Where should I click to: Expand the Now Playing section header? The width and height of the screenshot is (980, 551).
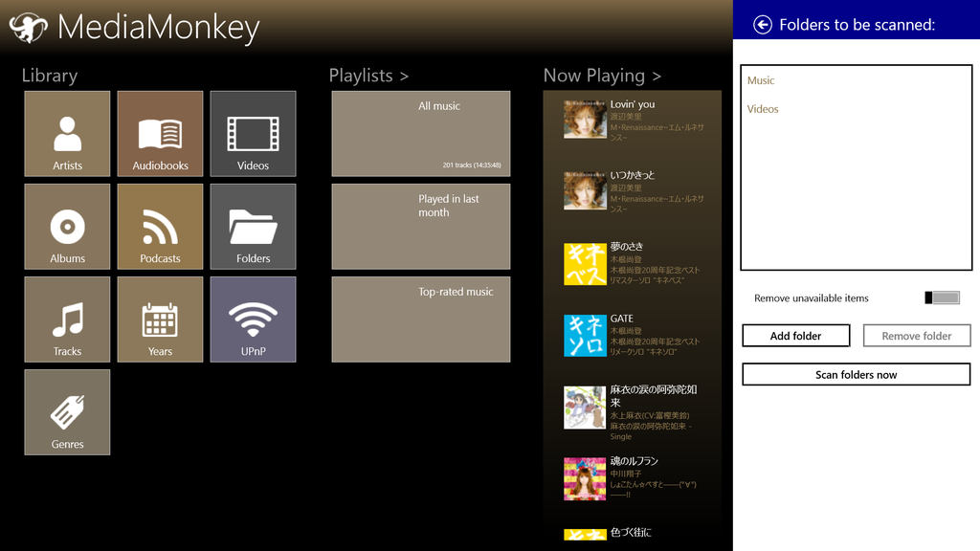[x=602, y=76]
